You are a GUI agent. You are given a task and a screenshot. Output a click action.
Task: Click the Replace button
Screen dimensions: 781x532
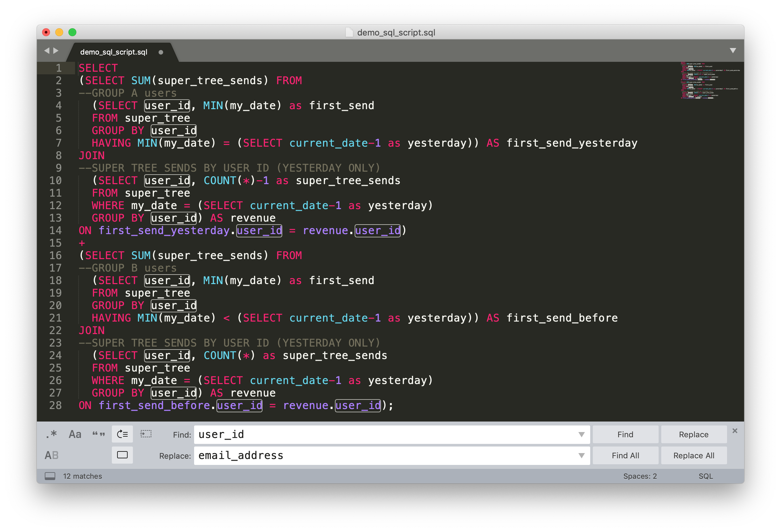click(693, 435)
